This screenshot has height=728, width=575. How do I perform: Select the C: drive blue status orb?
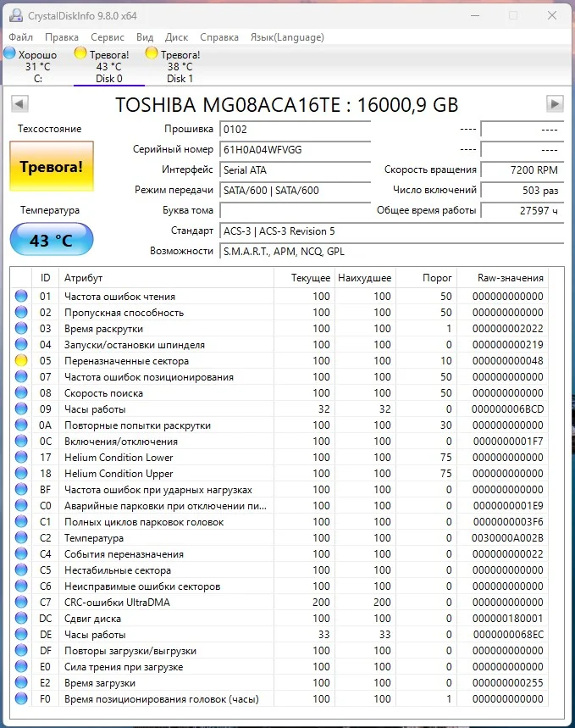[10, 53]
